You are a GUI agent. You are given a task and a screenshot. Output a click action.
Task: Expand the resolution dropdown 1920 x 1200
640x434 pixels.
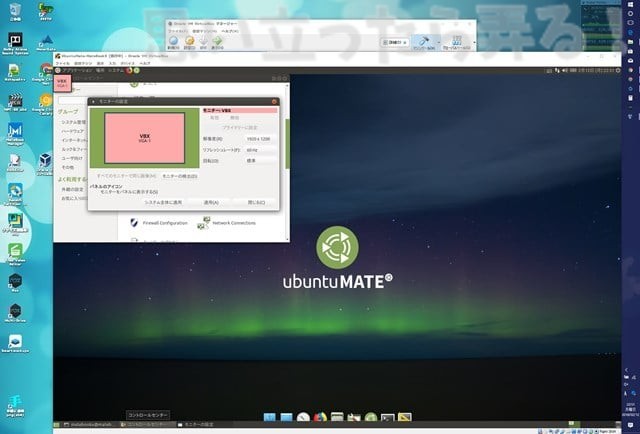(259, 137)
